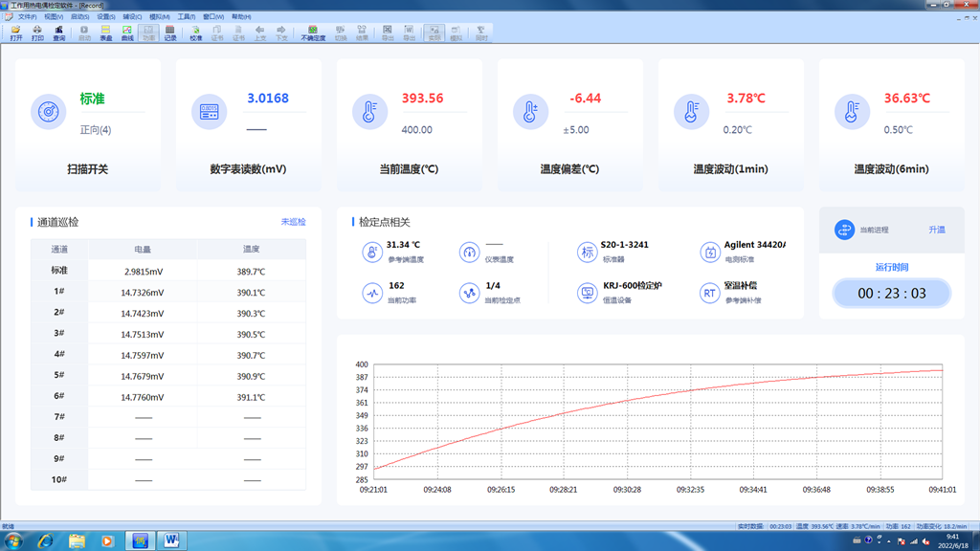Open the 不确定度 (Uncertainty) toolbar tool
This screenshot has height=551, width=980.
[x=313, y=33]
